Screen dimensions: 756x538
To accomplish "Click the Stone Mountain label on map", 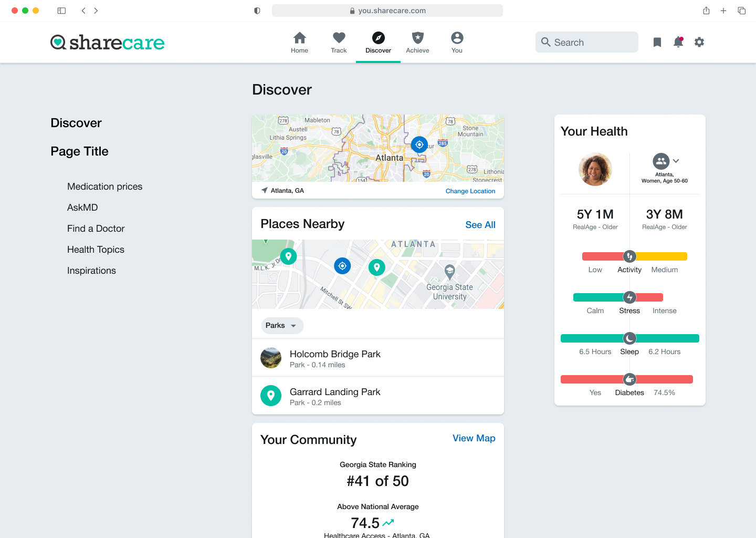I will [470, 131].
